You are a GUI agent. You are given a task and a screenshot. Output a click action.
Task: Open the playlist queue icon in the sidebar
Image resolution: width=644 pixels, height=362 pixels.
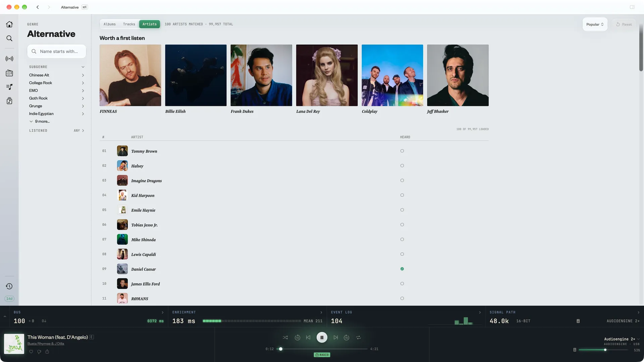(x=9, y=87)
